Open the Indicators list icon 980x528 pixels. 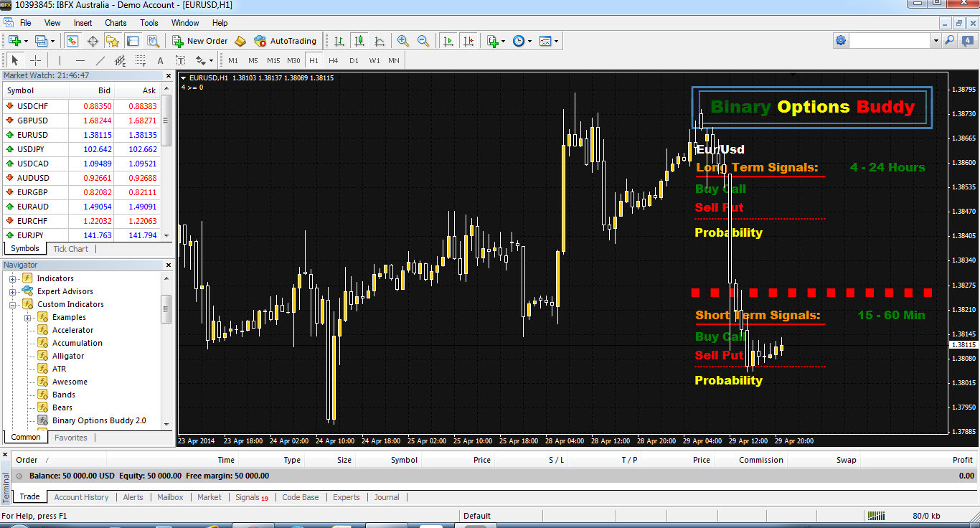pos(493,41)
